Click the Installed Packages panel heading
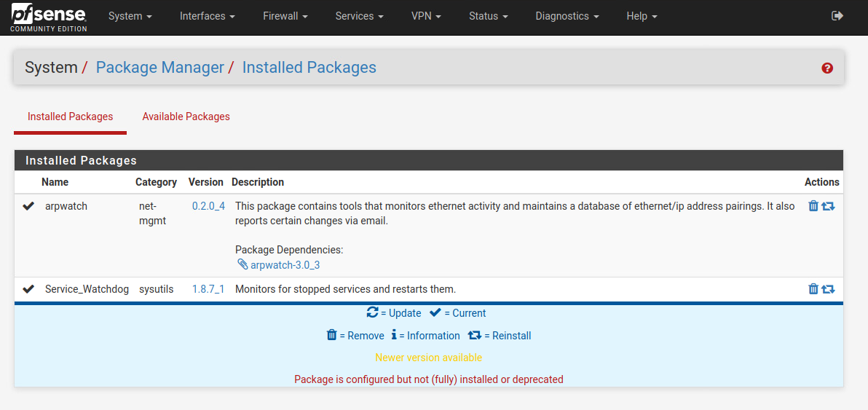The image size is (868, 410). pyautogui.click(x=81, y=160)
